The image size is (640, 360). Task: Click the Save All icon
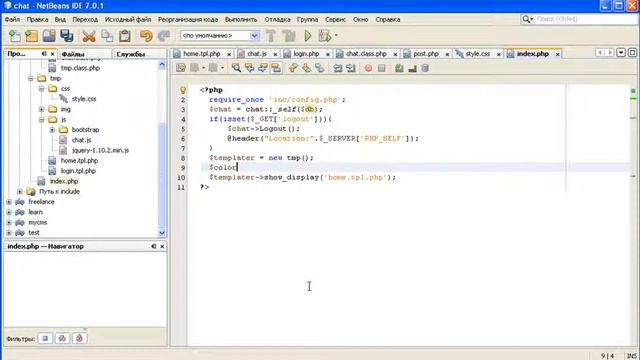67,36
